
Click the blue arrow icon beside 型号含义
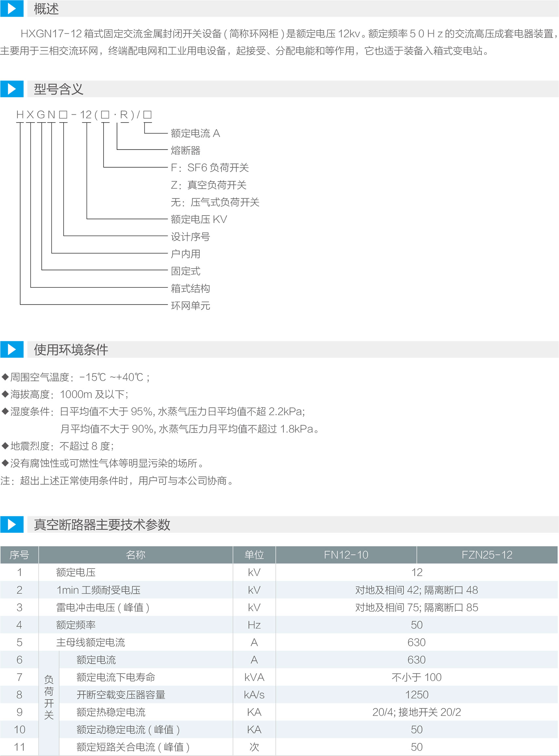tap(12, 89)
